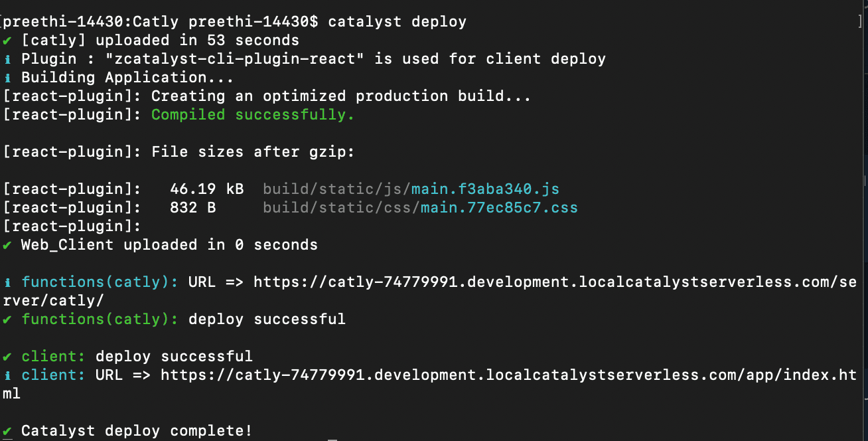Click 'client: deploy successful' line
The height and width of the screenshot is (441, 868).
pyautogui.click(x=137, y=357)
